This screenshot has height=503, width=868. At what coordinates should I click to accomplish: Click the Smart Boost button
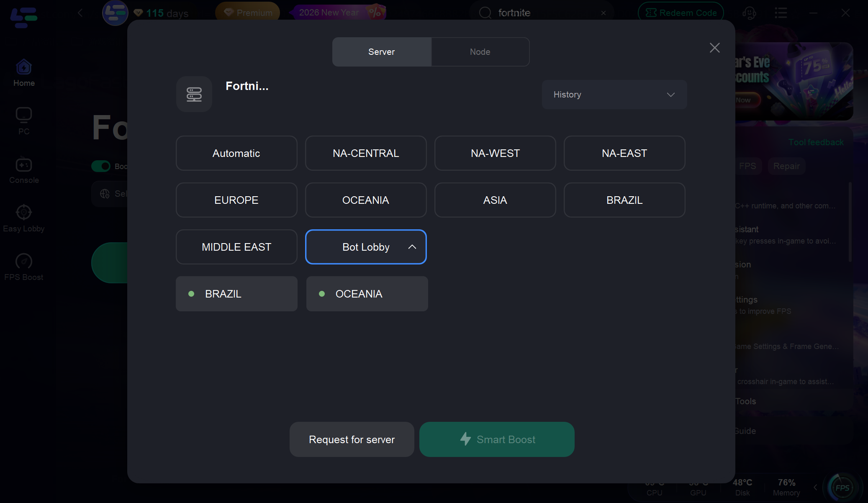pyautogui.click(x=497, y=439)
